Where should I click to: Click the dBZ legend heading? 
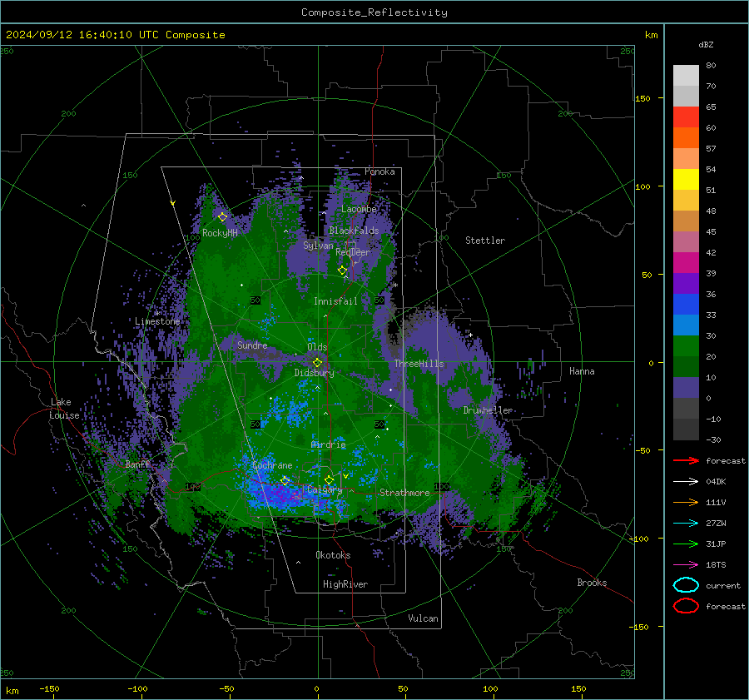706,45
